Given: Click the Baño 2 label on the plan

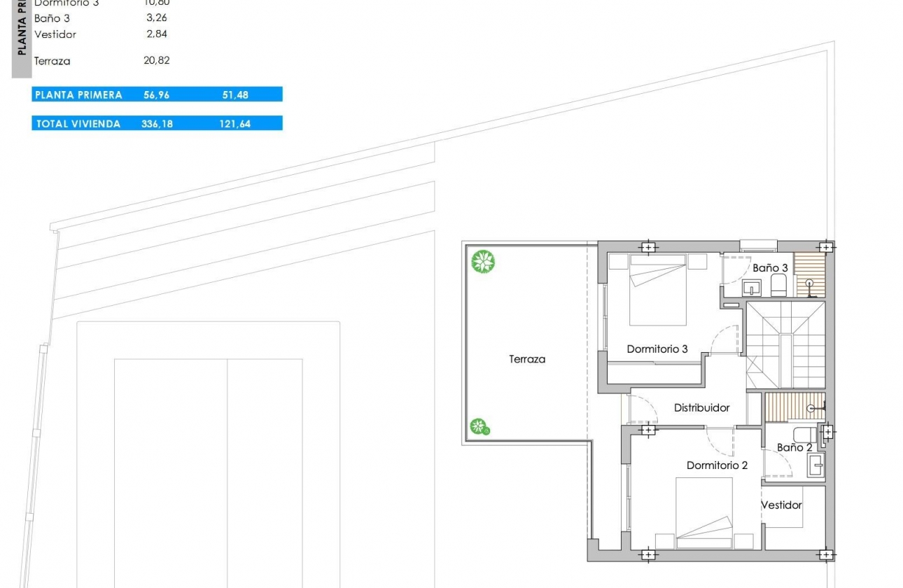Looking at the screenshot, I should 794,447.
